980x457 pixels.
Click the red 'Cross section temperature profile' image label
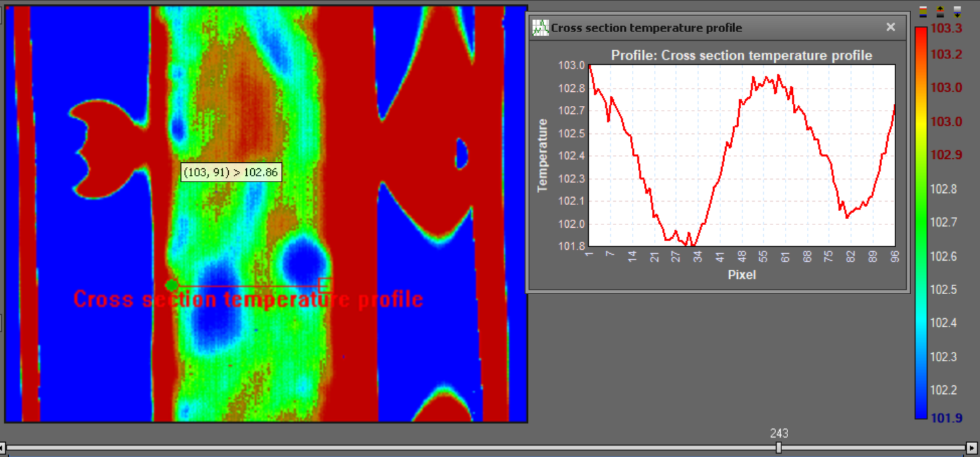pos(248,300)
